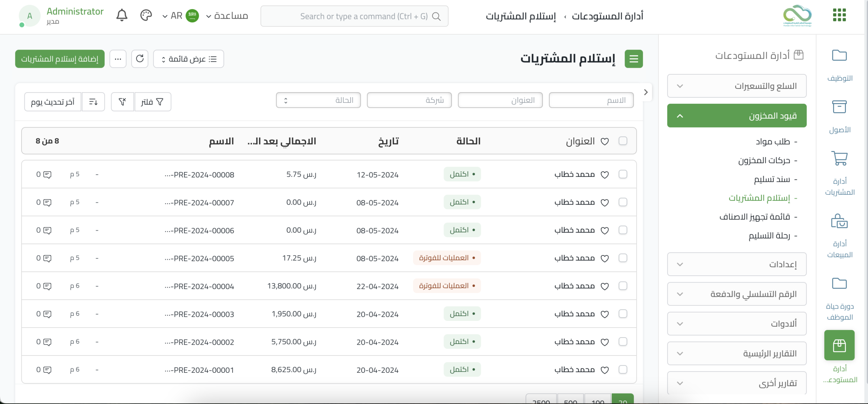Check the select-all header checkbox
868x404 pixels.
point(623,141)
